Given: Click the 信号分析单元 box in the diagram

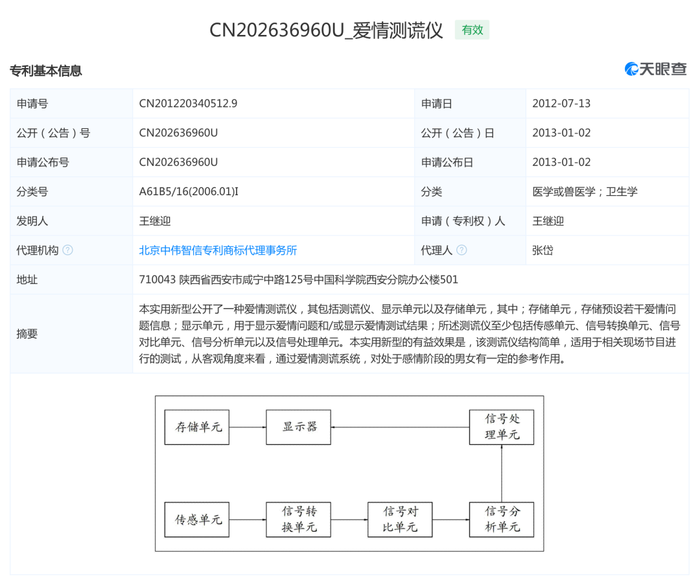Looking at the screenshot, I should coord(502,520).
